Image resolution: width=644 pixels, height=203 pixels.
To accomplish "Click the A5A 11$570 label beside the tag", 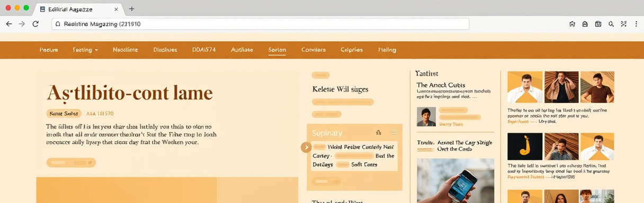I will 100,114.
